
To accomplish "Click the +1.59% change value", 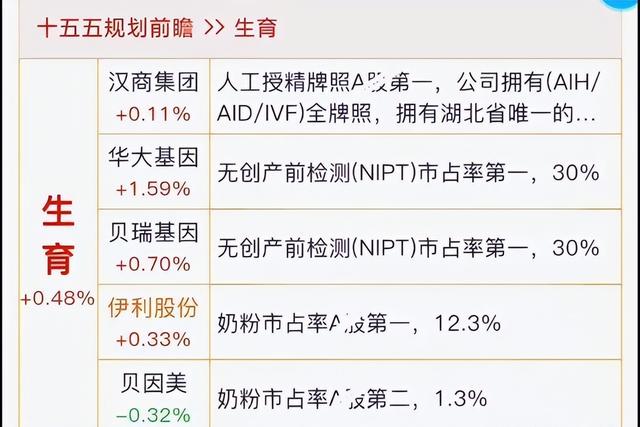I will pos(152,186).
